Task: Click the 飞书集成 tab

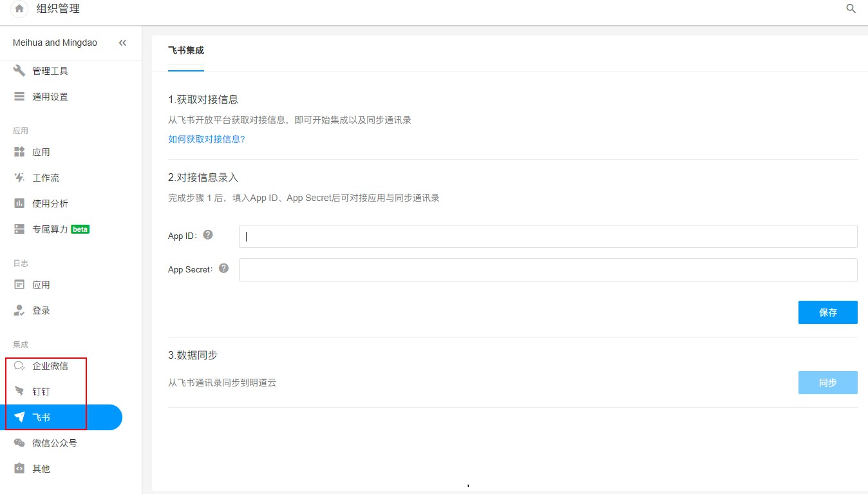Action: coord(185,50)
